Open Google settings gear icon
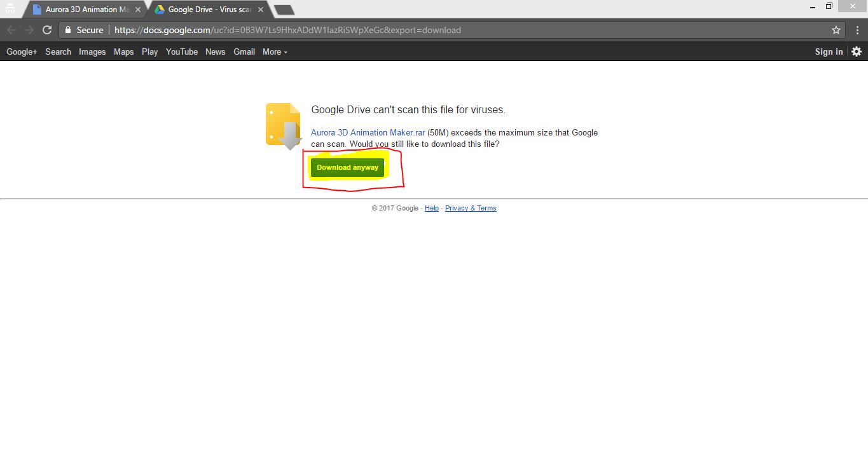 pos(857,52)
